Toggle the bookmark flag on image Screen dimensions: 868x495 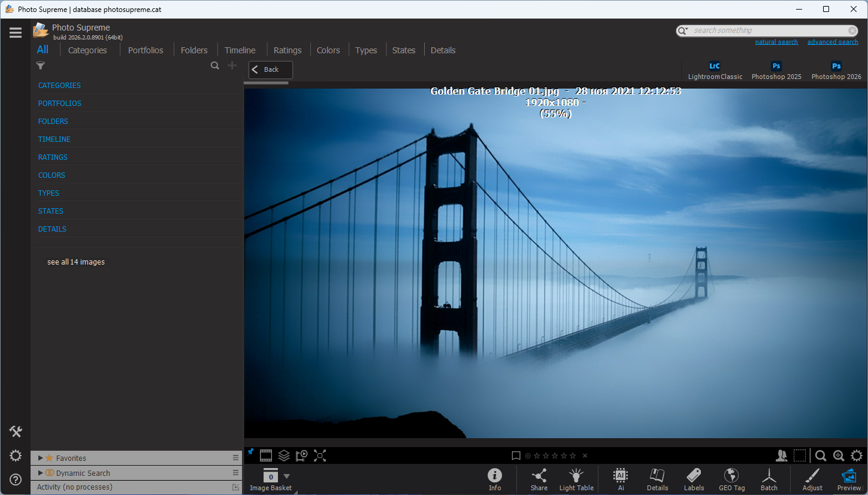coord(516,456)
